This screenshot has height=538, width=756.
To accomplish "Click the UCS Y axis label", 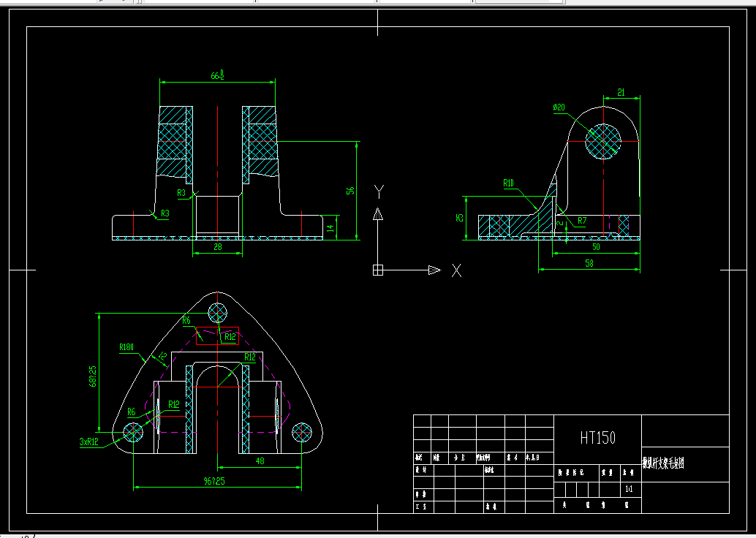I will point(379,192).
